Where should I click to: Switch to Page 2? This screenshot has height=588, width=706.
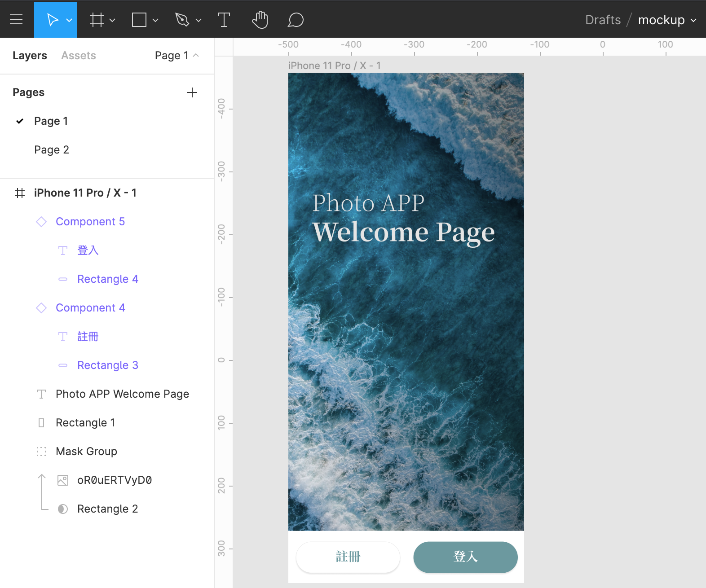(52, 150)
